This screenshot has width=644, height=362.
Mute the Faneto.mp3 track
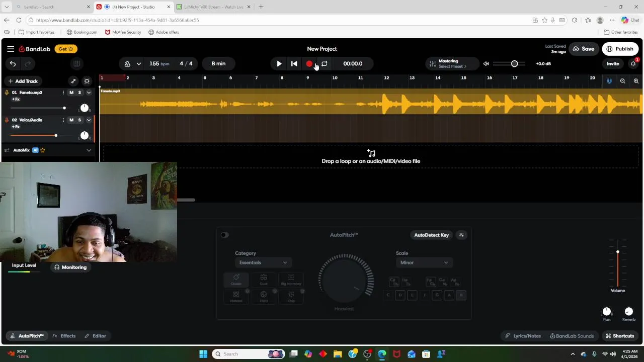(71, 93)
